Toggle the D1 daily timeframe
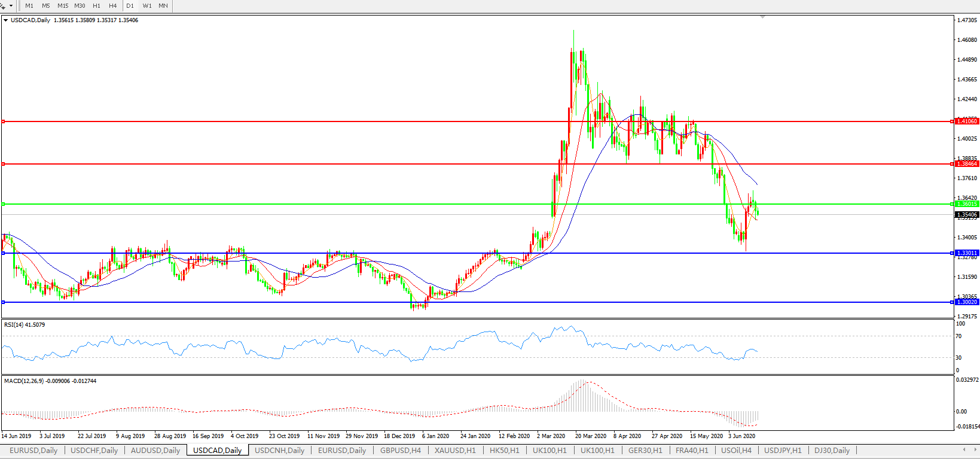 [x=130, y=5]
